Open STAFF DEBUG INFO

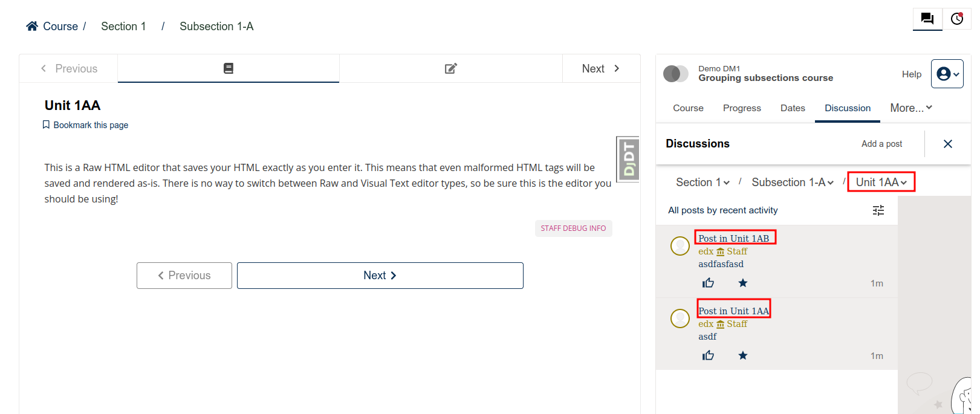pos(573,228)
